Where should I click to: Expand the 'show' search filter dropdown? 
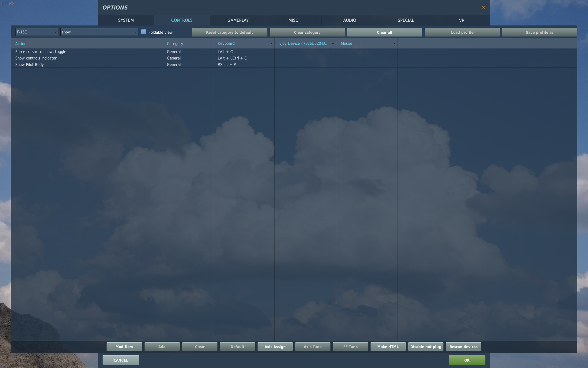[x=136, y=32]
